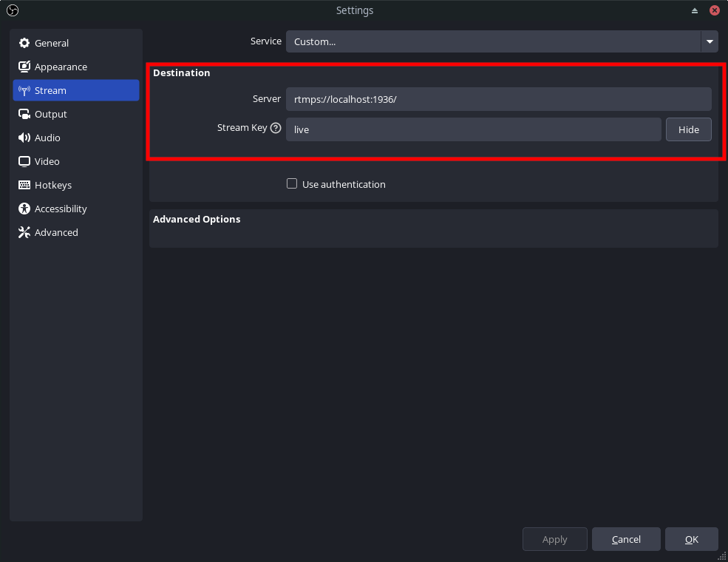
Task: Confirm settings with the OK button
Action: click(x=691, y=539)
